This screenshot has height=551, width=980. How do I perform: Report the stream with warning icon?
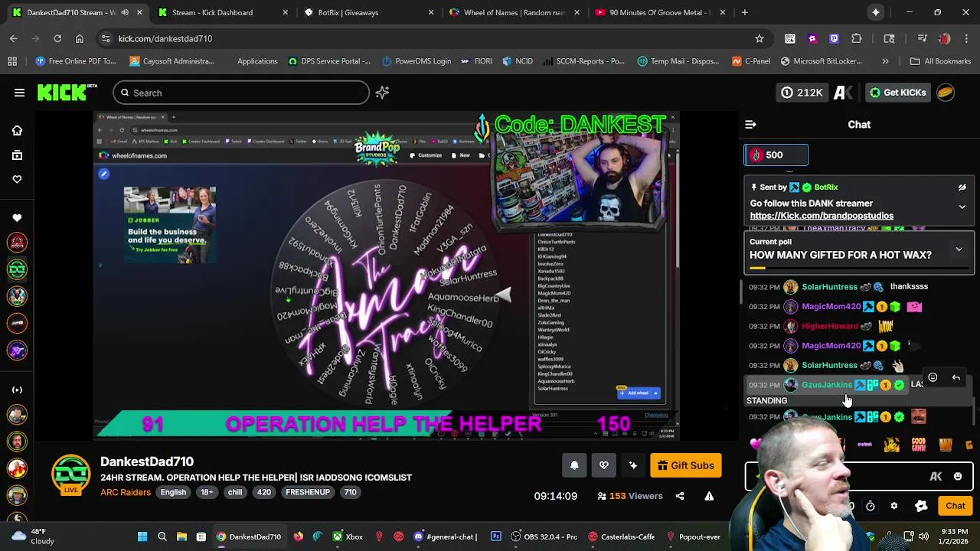[709, 497]
